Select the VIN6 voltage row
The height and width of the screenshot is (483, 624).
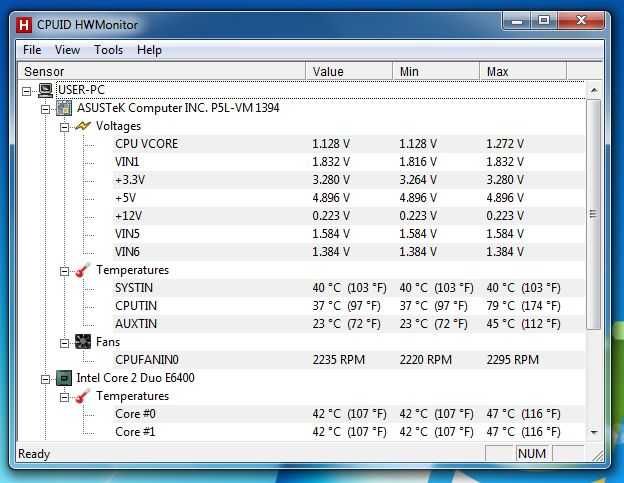(x=348, y=252)
